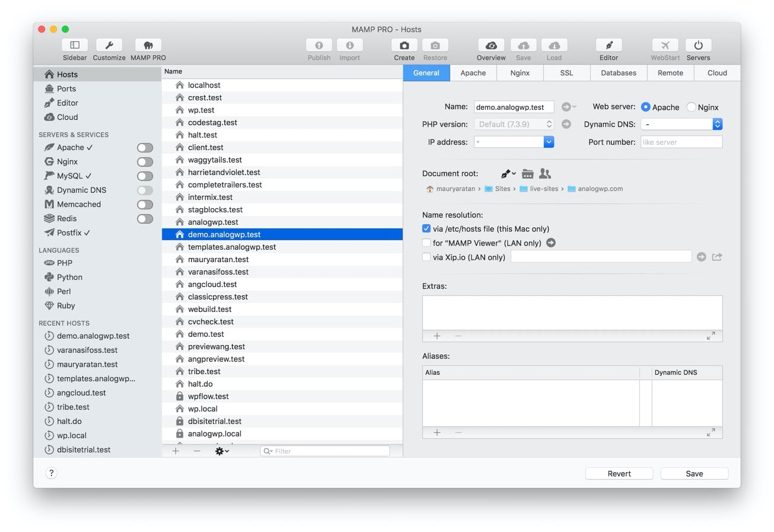
Task: Open Ports in the sidebar
Action: coord(66,88)
